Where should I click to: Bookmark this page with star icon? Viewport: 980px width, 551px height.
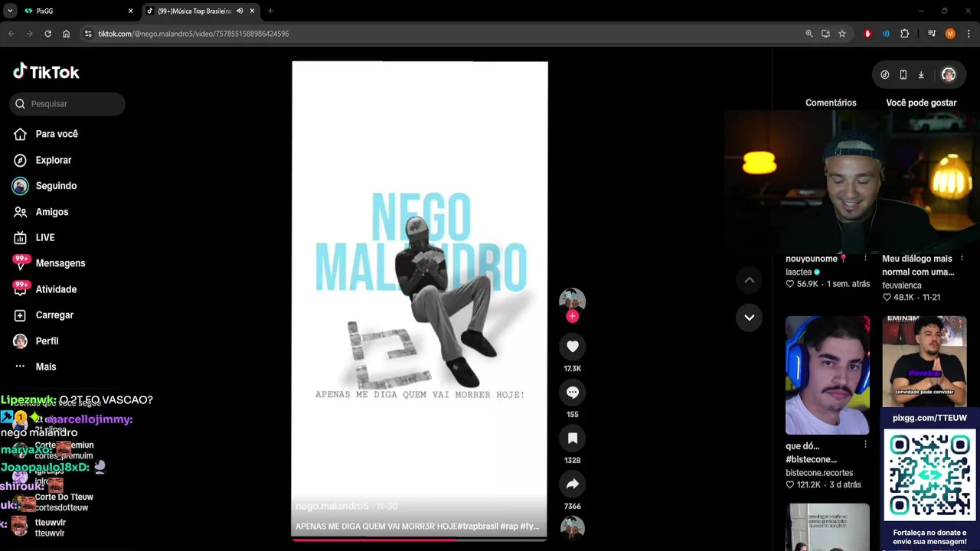click(x=842, y=34)
